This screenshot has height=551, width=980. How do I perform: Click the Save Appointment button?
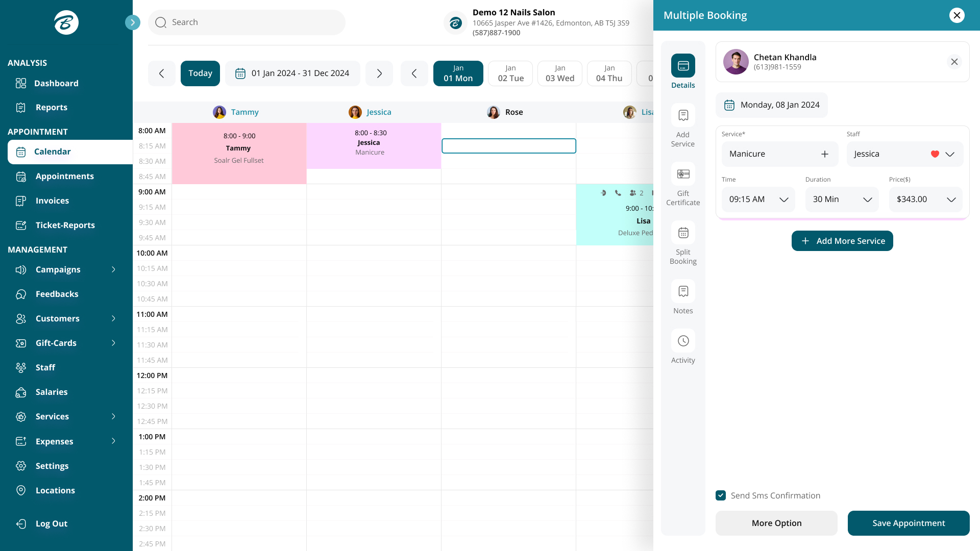(x=909, y=523)
